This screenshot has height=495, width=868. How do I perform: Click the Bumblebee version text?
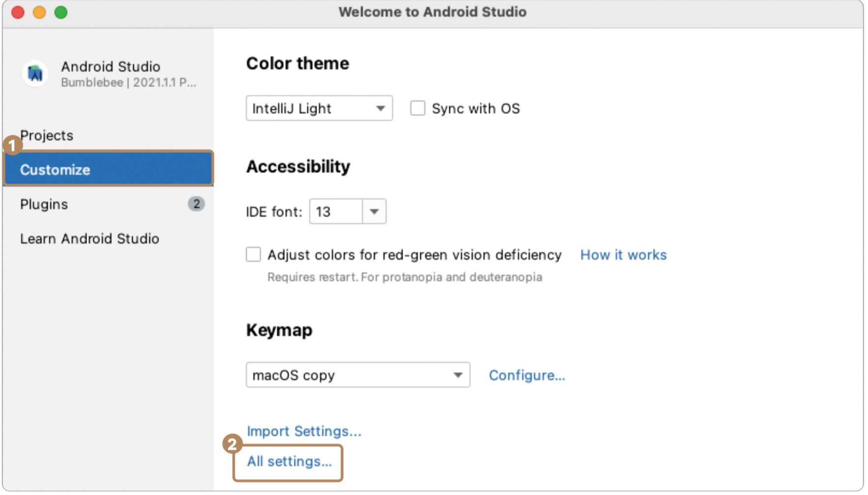(x=128, y=83)
